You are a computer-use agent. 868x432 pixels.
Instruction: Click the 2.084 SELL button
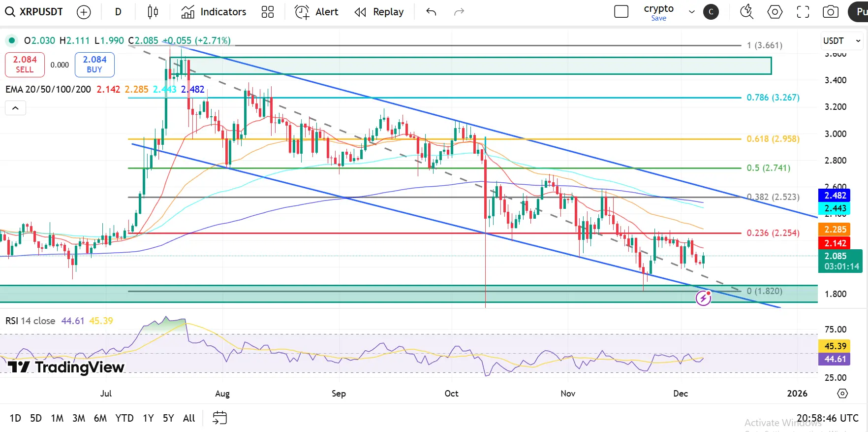(x=25, y=65)
